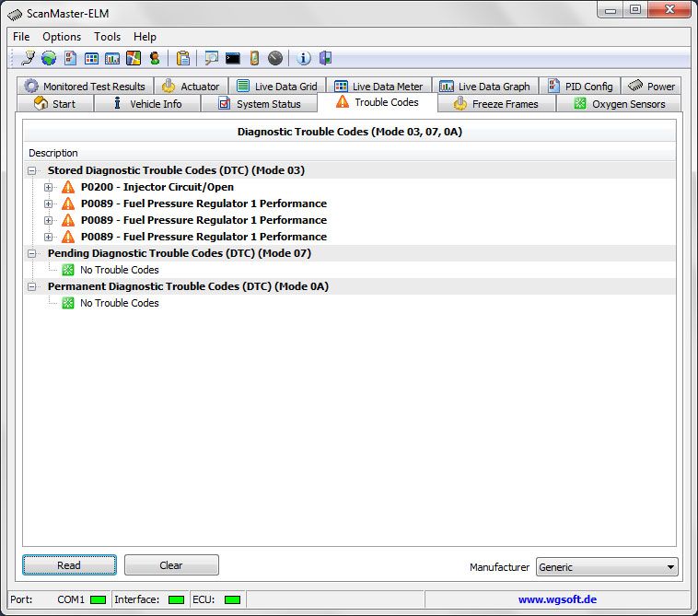
Task: Select No Trouble Codes under Permanent codes
Action: coord(120,303)
